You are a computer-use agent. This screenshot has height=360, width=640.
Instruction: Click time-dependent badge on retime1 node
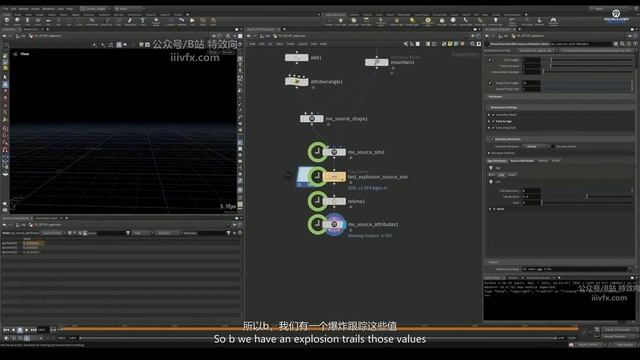click(x=317, y=201)
